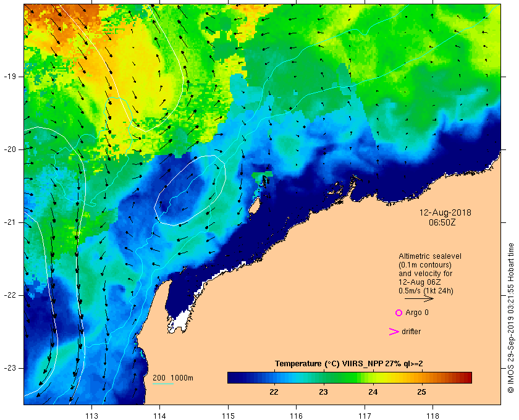Image resolution: width=519 pixels, height=420 pixels.
Task: Click the Temperature VIIRS_NPP title text
Action: [349, 364]
